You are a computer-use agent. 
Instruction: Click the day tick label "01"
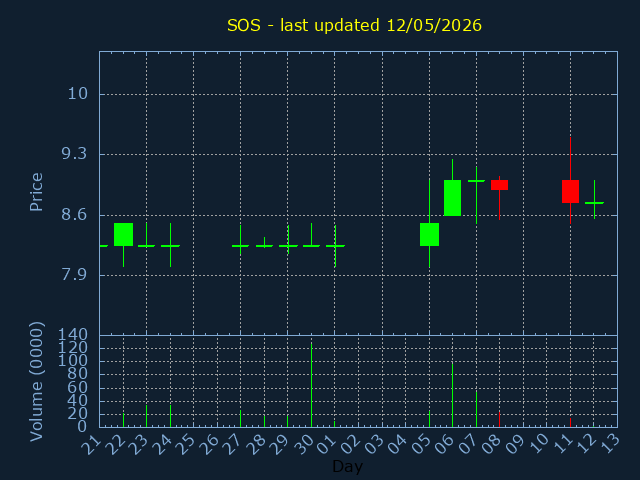(x=327, y=444)
